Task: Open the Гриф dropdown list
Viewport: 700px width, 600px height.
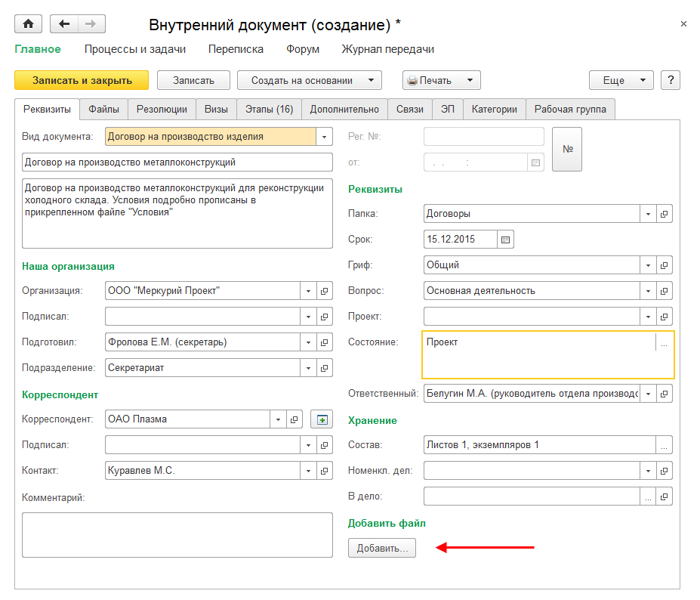Action: pyautogui.click(x=648, y=265)
